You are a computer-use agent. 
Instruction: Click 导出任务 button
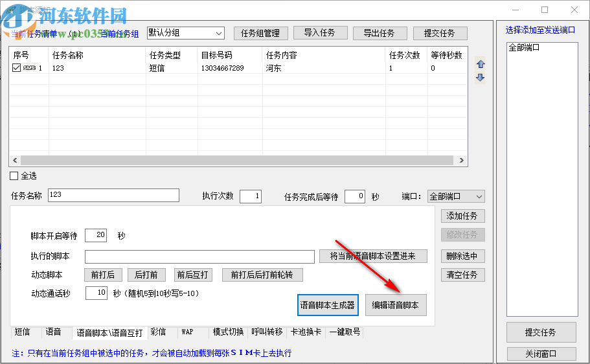[380, 33]
